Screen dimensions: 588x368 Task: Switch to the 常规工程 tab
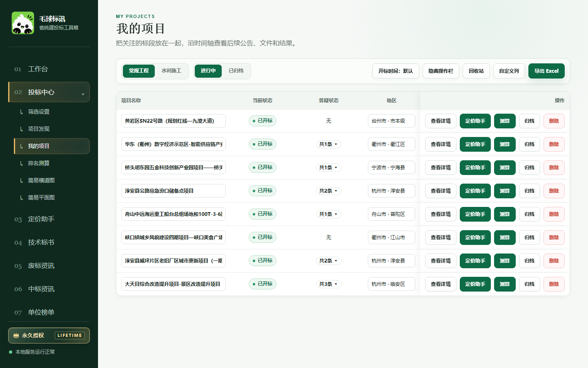[x=139, y=71]
